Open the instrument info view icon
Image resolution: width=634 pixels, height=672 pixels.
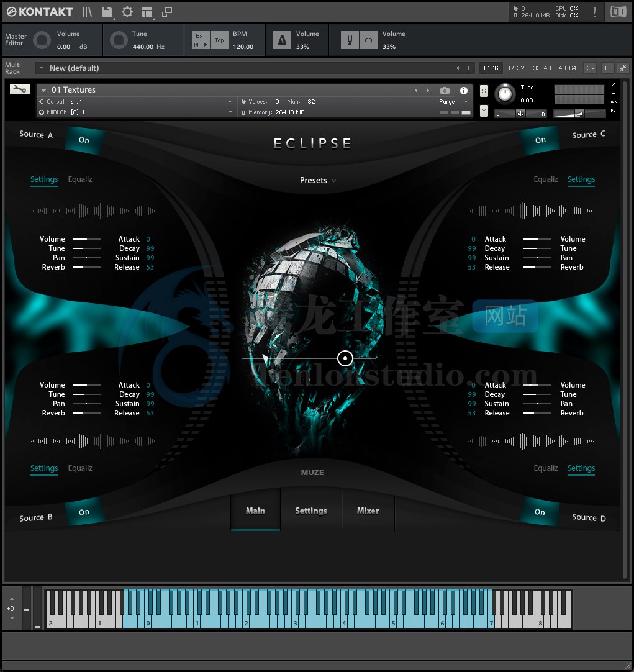(464, 91)
